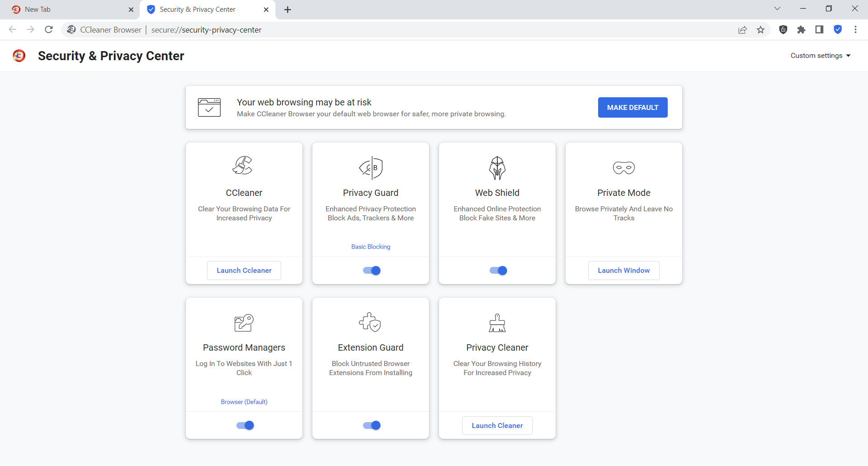Click Launch Cleaner button
Screen dimensions: 868x466
(497, 426)
